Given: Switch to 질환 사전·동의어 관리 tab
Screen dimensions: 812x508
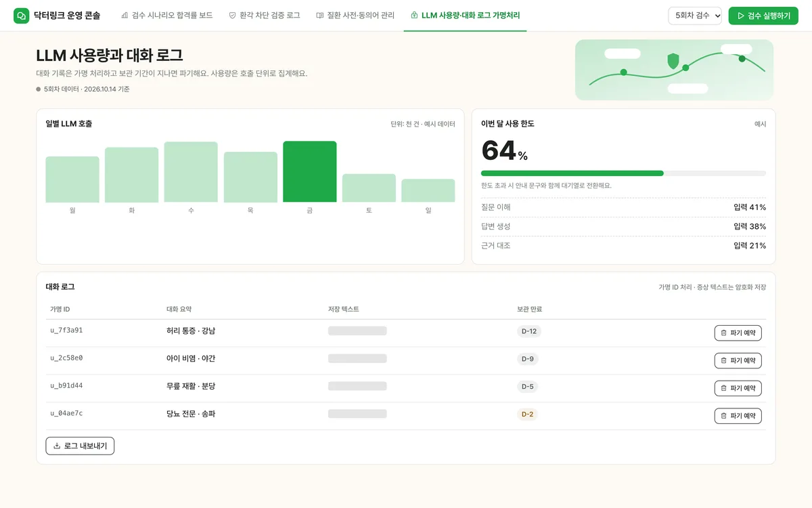Looking at the screenshot, I should 355,16.
